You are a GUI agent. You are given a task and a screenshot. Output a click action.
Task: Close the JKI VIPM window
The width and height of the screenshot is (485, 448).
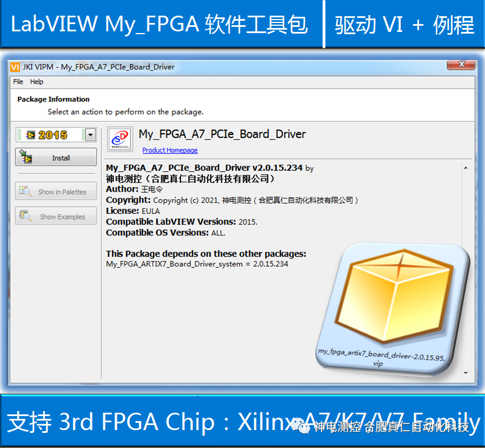[x=461, y=64]
